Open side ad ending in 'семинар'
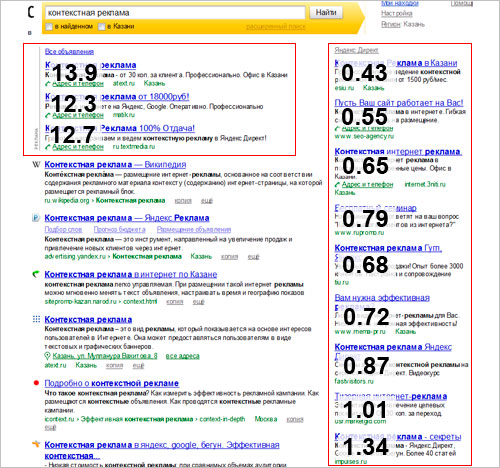This screenshot has width=500, height=468. coord(375,208)
